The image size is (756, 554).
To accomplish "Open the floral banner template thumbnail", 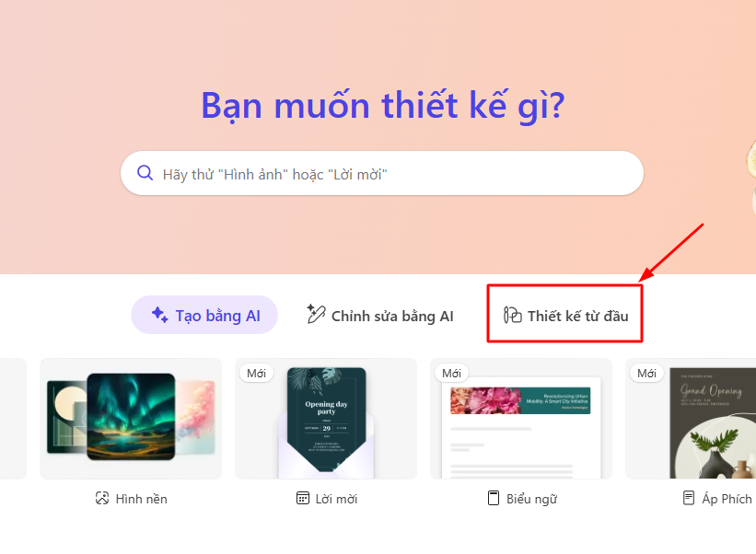I will [521, 418].
